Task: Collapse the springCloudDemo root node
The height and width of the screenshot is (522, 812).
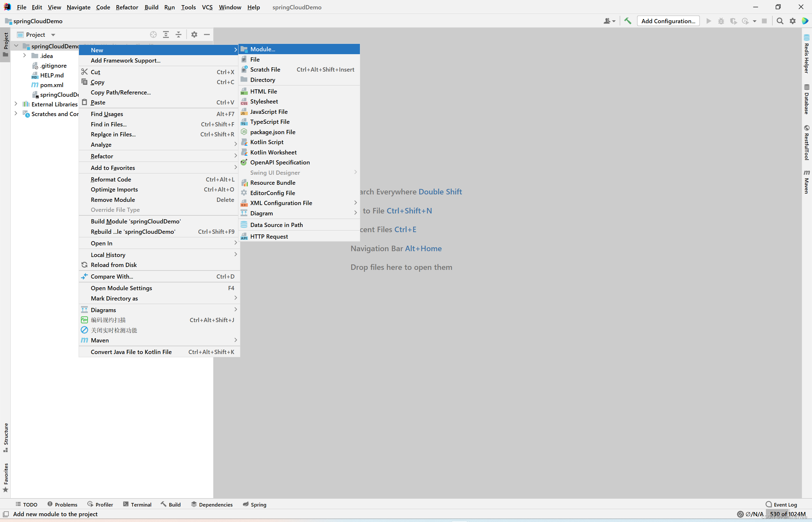Action: point(16,46)
